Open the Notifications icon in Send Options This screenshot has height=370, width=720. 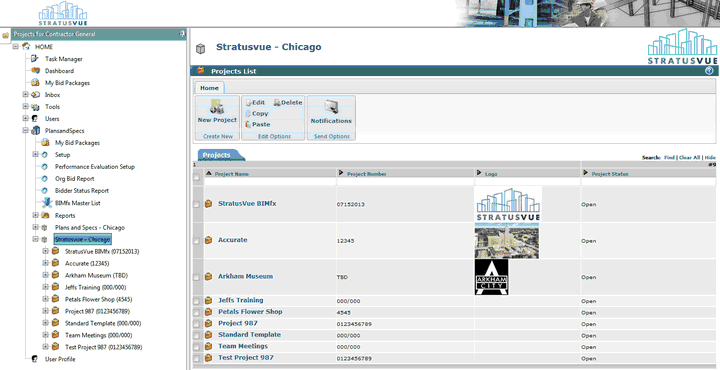331,107
